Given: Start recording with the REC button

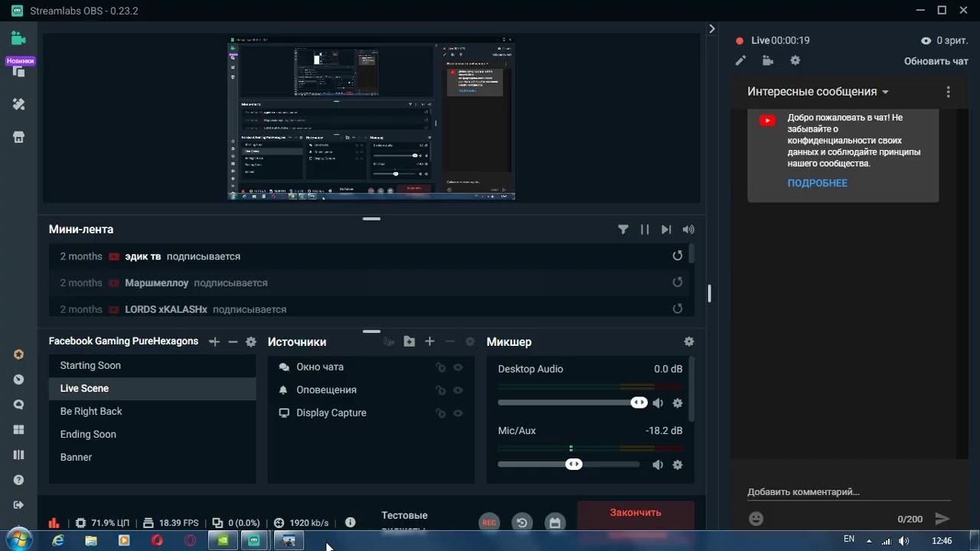Looking at the screenshot, I should [x=489, y=523].
